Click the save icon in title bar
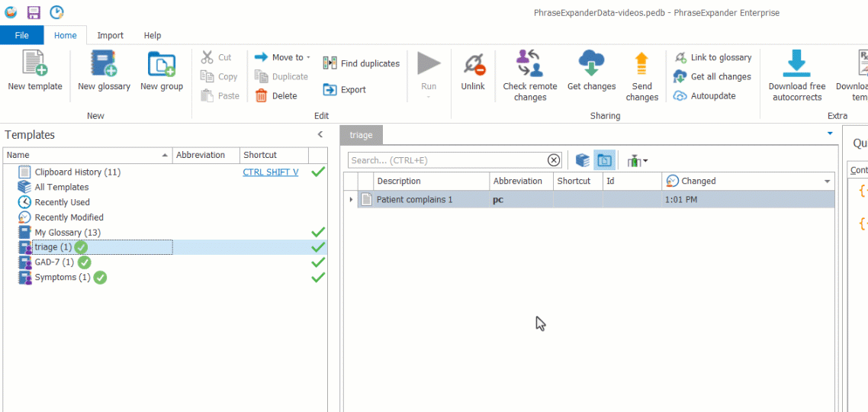 pyautogui.click(x=34, y=11)
